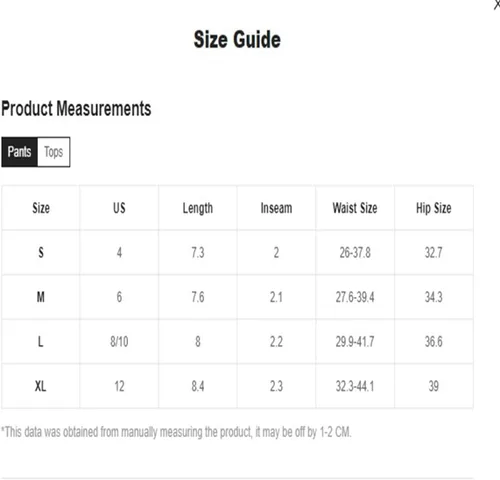
Task: Click waist size 32.3-44.1
Action: click(x=355, y=386)
